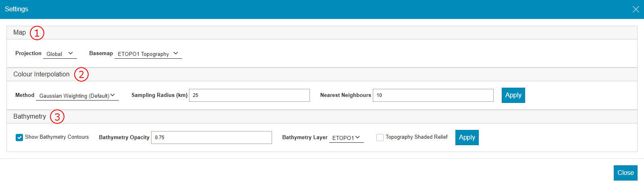
Task: Open the Projection dropdown set to Global
Action: [x=60, y=53]
